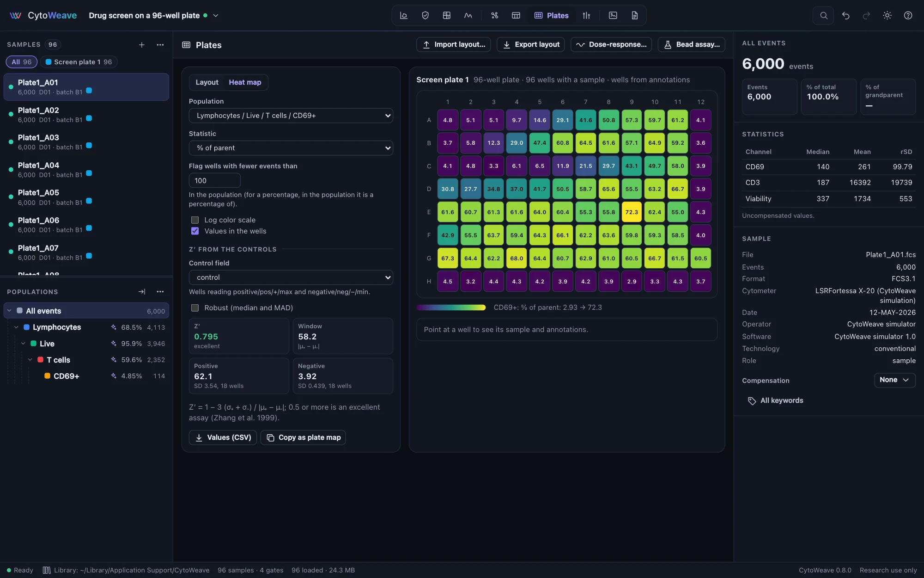Viewport: 924px width, 578px height.
Task: Open the Dose-response button
Action: coord(612,44)
